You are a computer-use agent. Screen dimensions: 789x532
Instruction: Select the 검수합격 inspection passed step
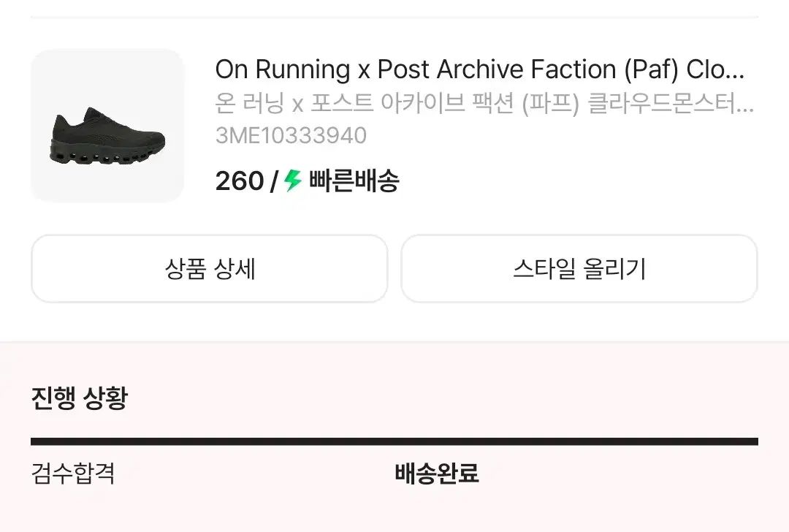(73, 473)
